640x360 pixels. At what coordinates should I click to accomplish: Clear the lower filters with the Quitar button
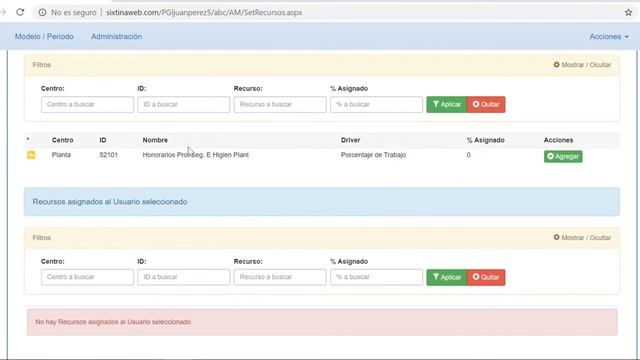pyautogui.click(x=486, y=277)
